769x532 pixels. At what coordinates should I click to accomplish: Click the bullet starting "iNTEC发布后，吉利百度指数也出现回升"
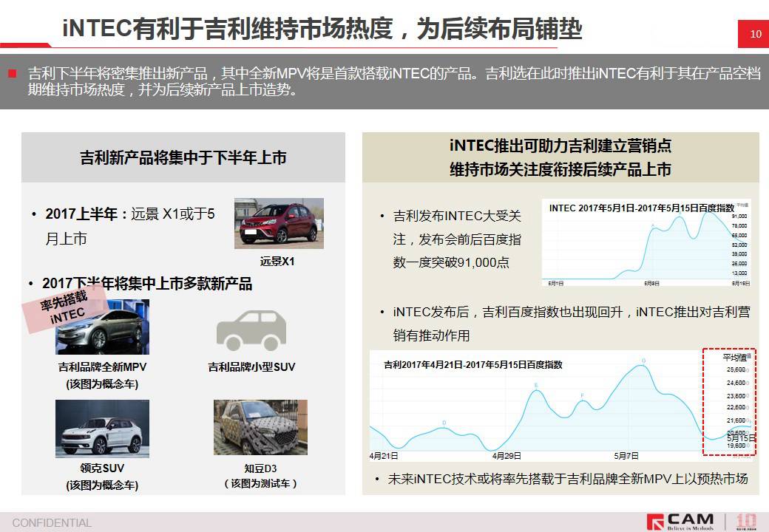coord(572,324)
